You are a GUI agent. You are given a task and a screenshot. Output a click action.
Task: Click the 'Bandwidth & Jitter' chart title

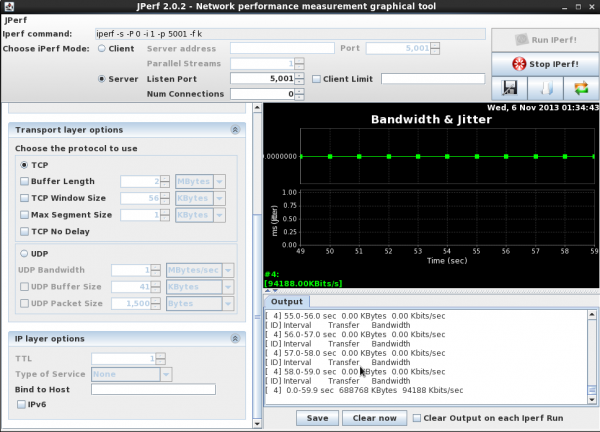click(431, 119)
